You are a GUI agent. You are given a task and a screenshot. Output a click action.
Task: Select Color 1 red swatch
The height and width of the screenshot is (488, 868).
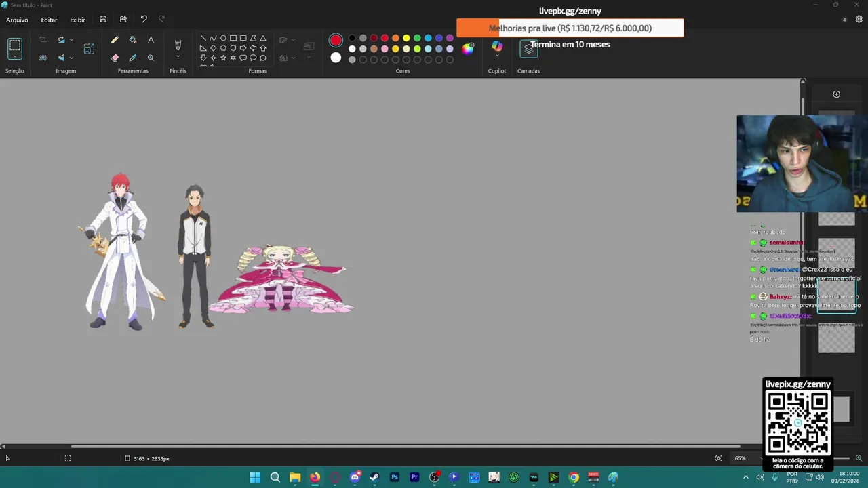pos(336,41)
